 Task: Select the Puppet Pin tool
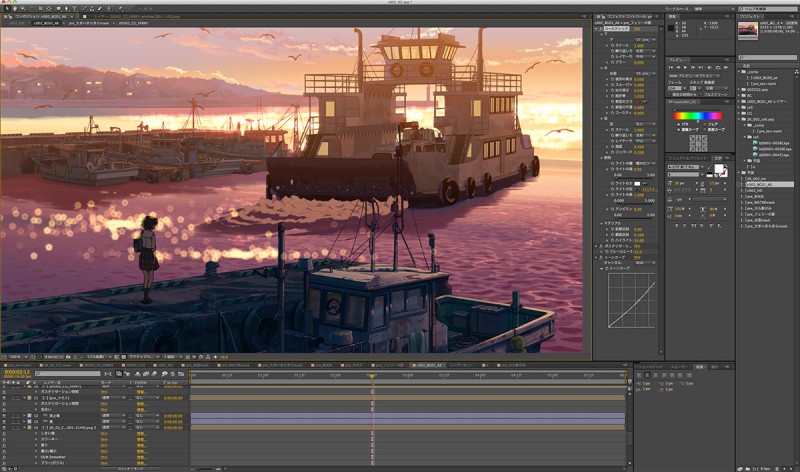pyautogui.click(x=120, y=9)
